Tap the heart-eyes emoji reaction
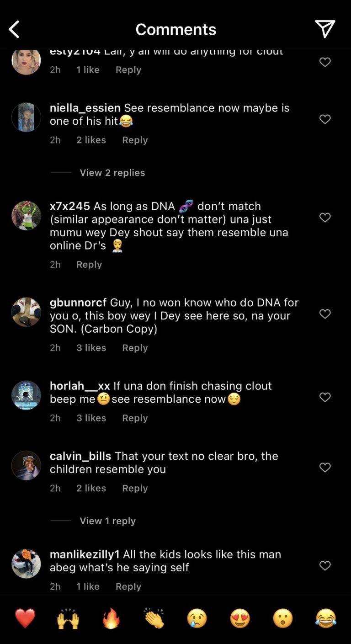The width and height of the screenshot is (351, 644). (240, 618)
